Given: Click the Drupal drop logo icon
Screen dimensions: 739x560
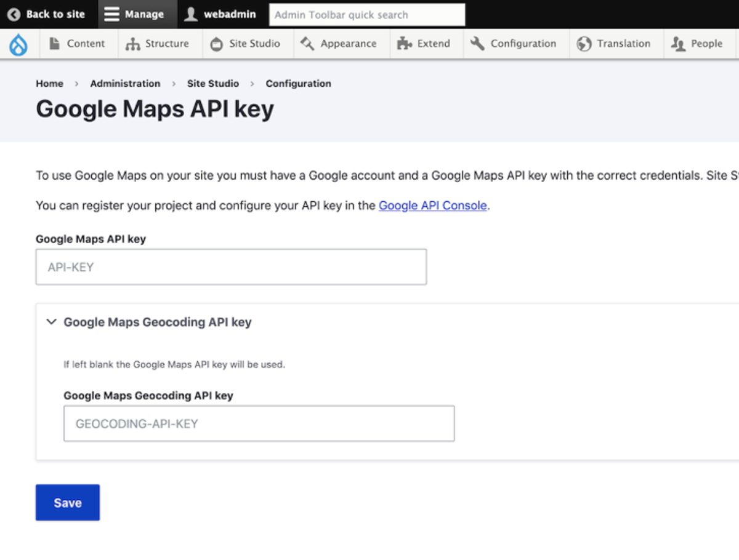Looking at the screenshot, I should click(x=19, y=44).
